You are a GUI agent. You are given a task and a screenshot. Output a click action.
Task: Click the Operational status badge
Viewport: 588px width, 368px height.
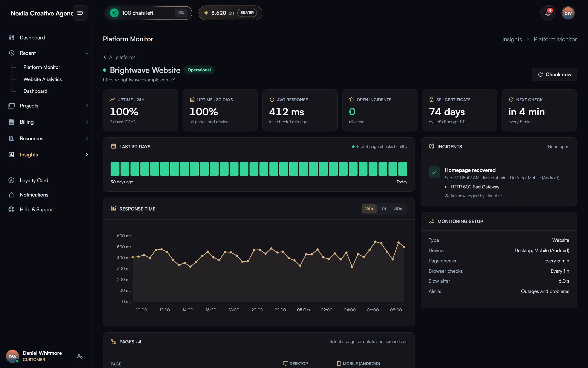coord(199,70)
